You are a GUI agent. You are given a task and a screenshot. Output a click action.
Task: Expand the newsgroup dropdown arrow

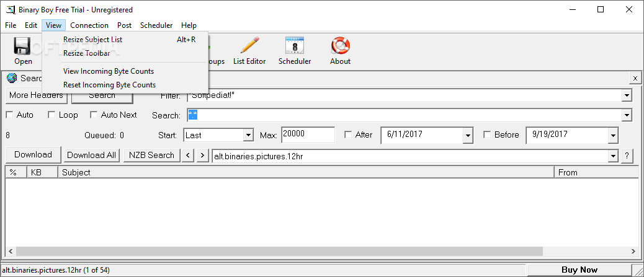[x=613, y=156]
